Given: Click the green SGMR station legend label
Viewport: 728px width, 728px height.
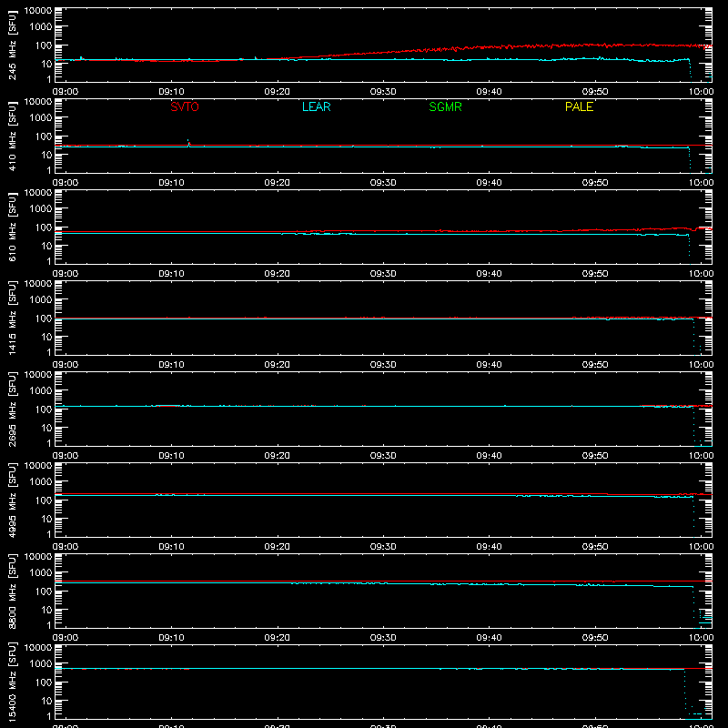Looking at the screenshot, I should (445, 106).
